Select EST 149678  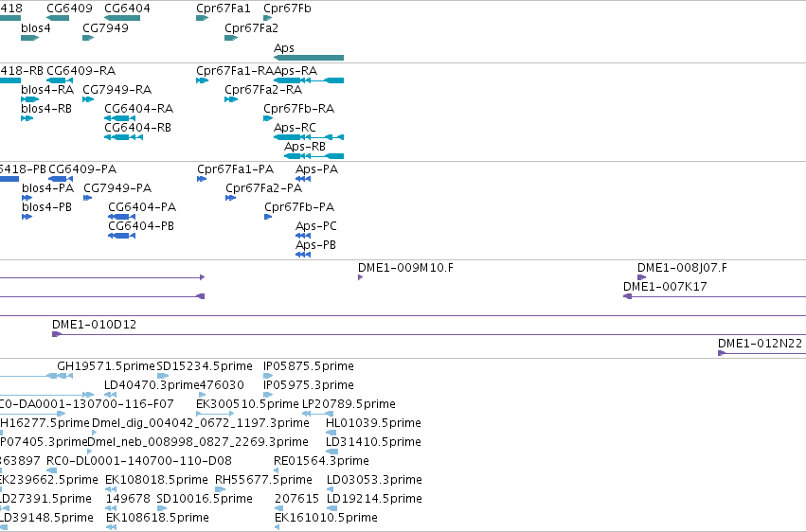[112, 509]
